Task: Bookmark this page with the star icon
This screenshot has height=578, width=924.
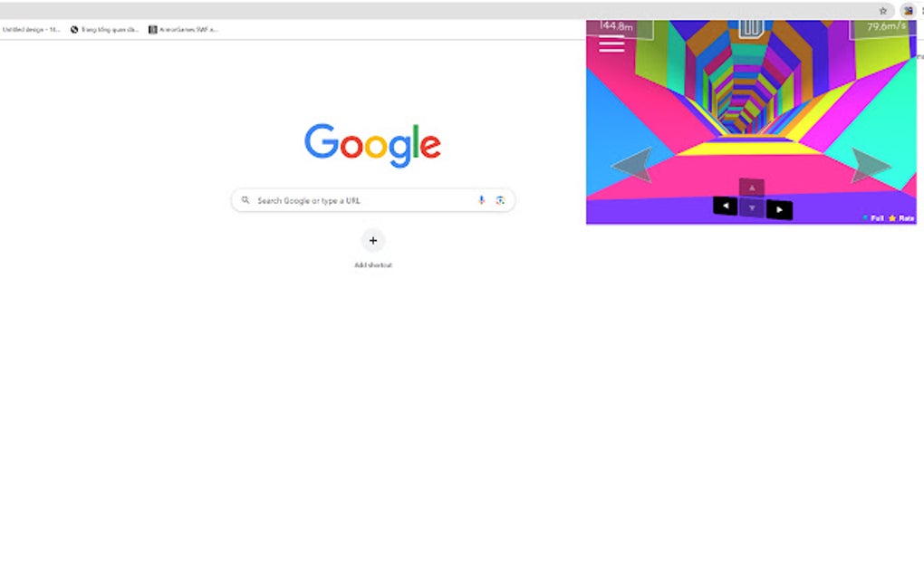Action: click(882, 11)
